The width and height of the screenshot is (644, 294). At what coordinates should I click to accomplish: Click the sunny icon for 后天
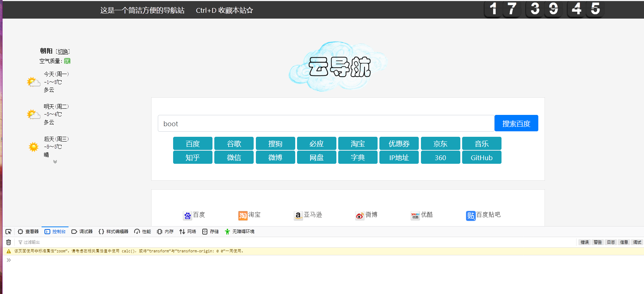point(34,147)
